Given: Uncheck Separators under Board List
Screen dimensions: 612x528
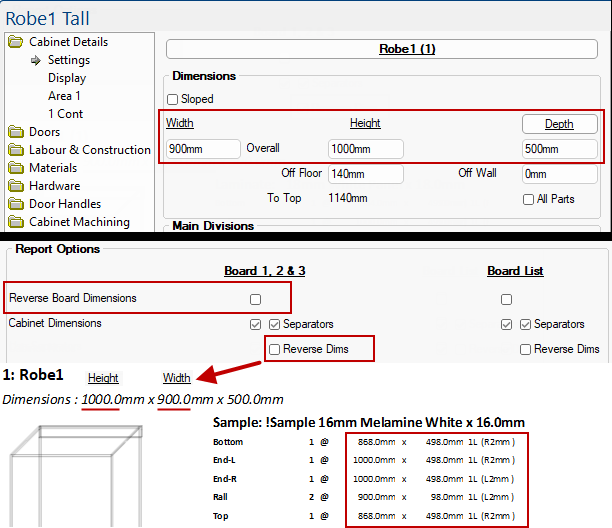Looking at the screenshot, I should pyautogui.click(x=526, y=325).
